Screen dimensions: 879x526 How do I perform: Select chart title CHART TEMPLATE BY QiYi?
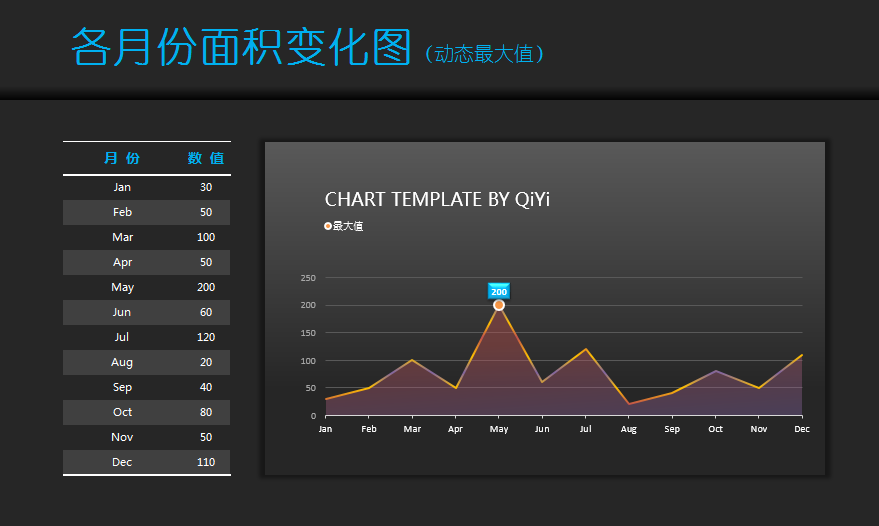click(437, 200)
